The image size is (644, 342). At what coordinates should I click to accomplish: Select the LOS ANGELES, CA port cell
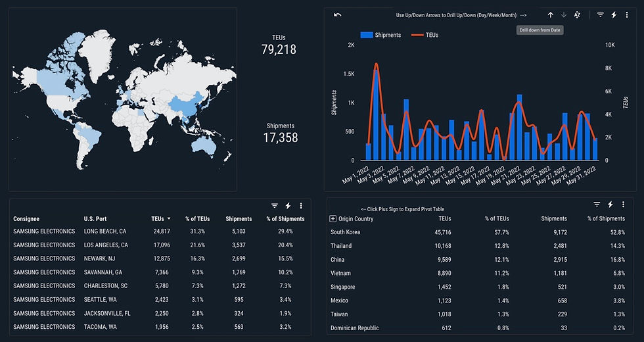(106, 245)
